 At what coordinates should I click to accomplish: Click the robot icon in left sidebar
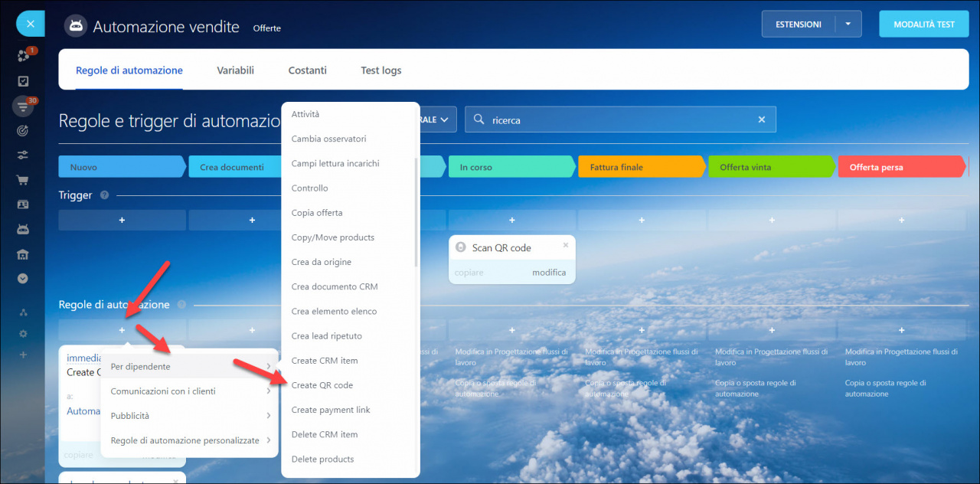coord(23,229)
